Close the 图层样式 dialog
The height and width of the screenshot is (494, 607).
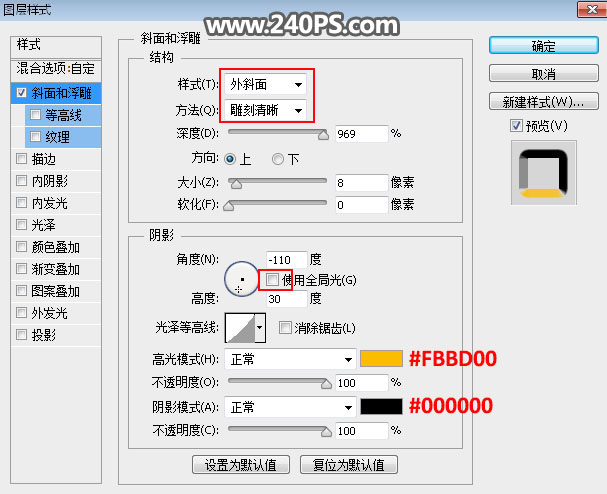pyautogui.click(x=592, y=9)
